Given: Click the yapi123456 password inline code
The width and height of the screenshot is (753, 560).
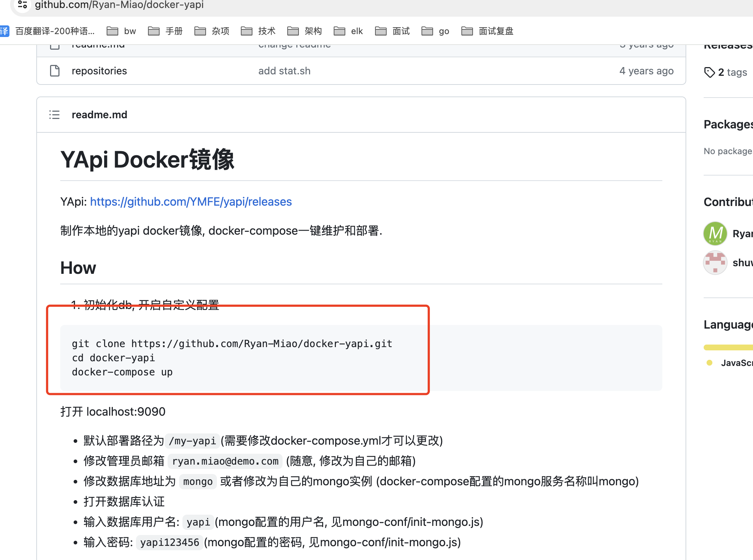Looking at the screenshot, I should point(170,543).
